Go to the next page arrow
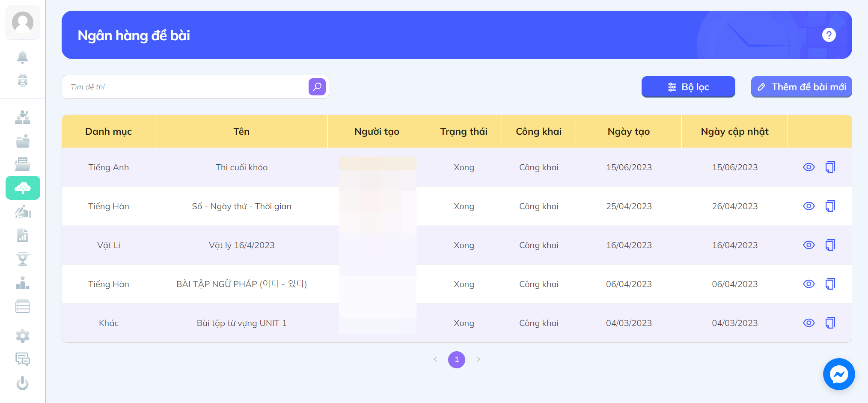 [x=479, y=359]
